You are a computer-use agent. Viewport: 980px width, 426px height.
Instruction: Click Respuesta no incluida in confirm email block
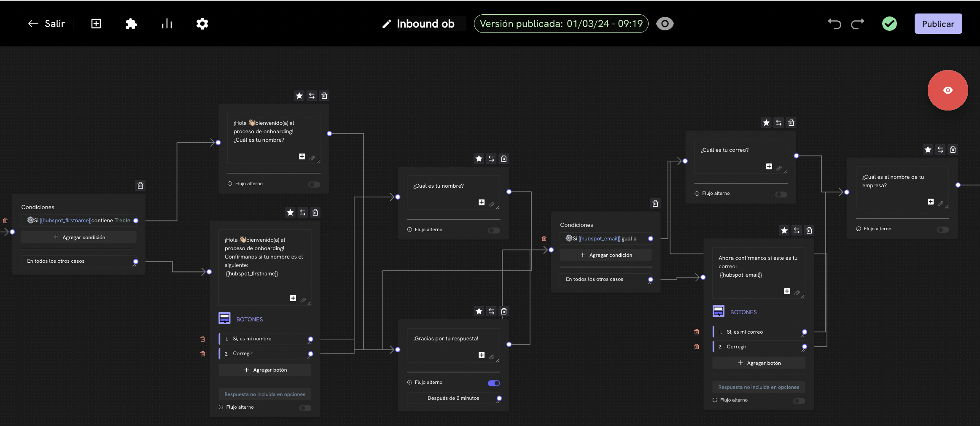[x=759, y=387]
